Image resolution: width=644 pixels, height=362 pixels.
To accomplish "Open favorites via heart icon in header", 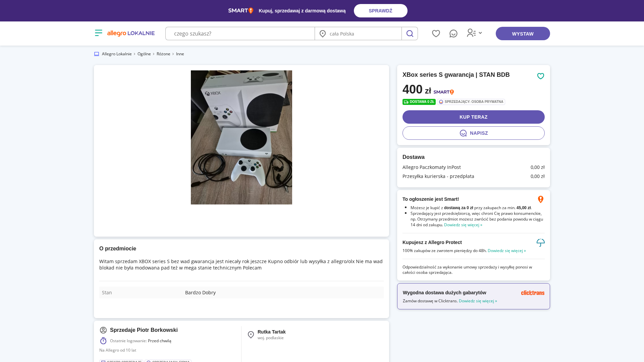I will (x=436, y=34).
